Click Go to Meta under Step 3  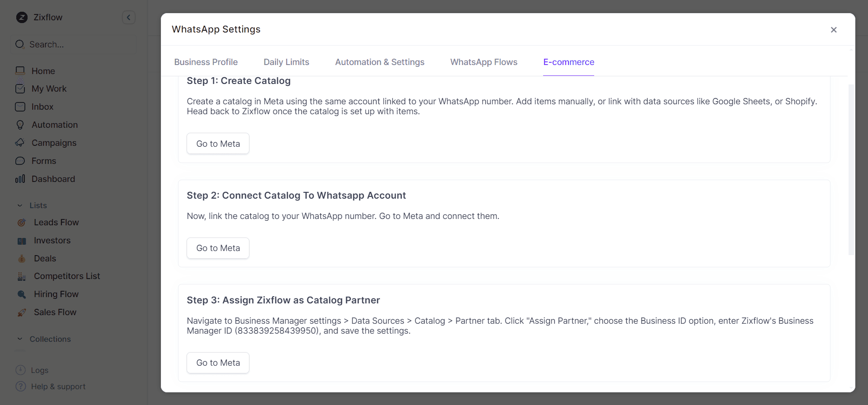[218, 363]
